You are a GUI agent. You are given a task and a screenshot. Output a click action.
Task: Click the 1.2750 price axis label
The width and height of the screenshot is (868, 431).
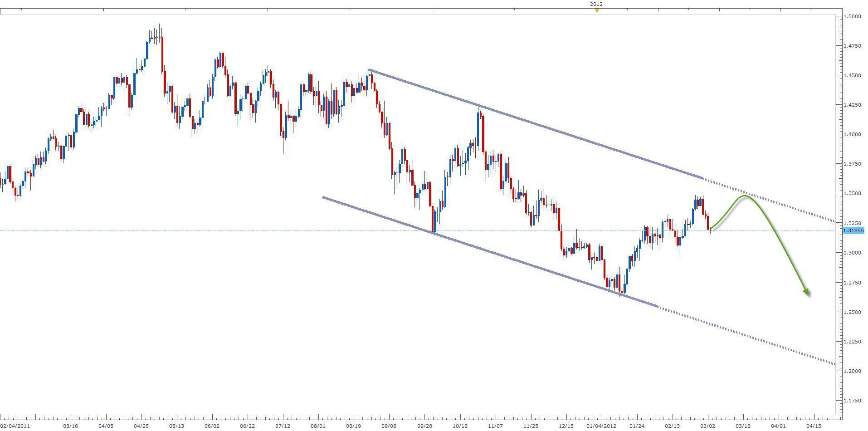click(852, 283)
